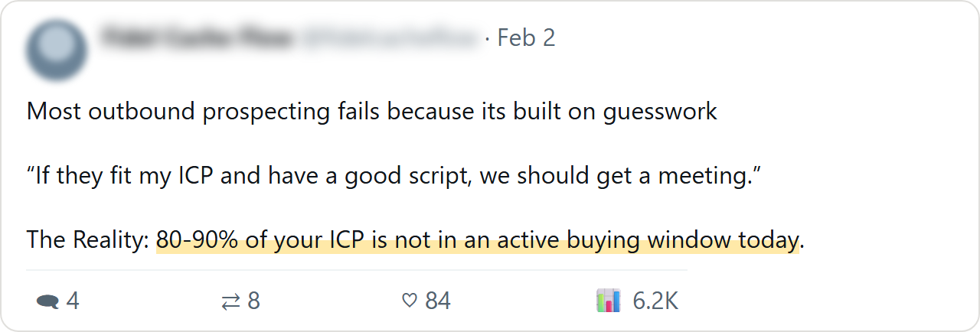
Task: Click the 'Most outbound prospecting fails' line
Action: click(371, 112)
